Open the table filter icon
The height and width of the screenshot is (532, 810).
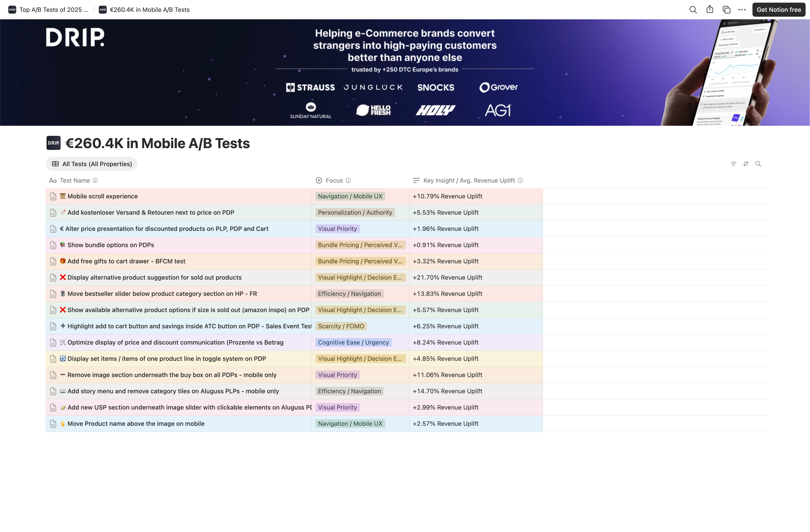coord(733,164)
